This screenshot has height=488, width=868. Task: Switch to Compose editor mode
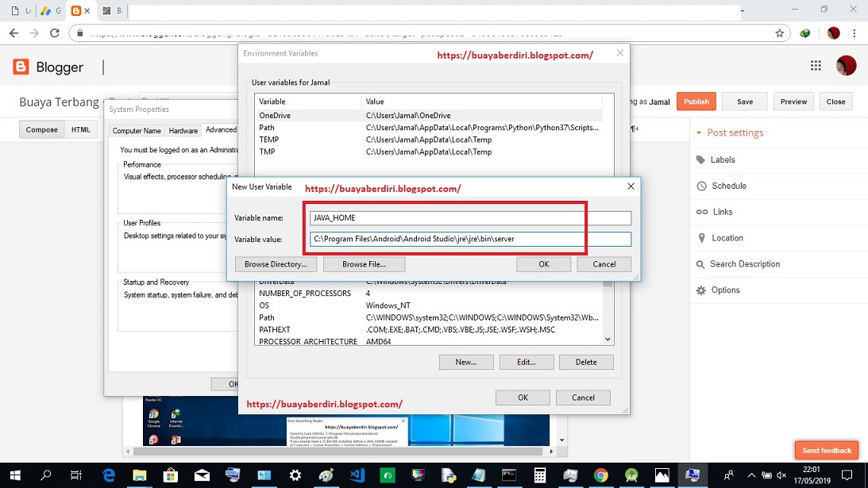point(41,129)
